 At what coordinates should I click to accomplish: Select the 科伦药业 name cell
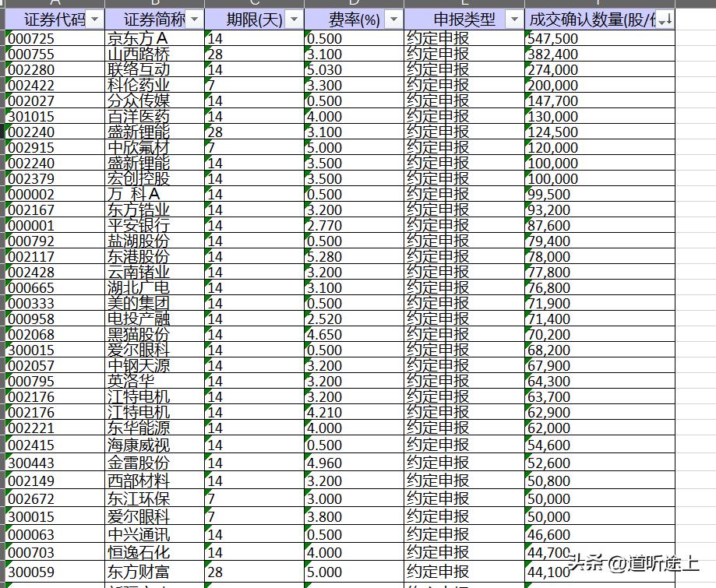[154, 85]
